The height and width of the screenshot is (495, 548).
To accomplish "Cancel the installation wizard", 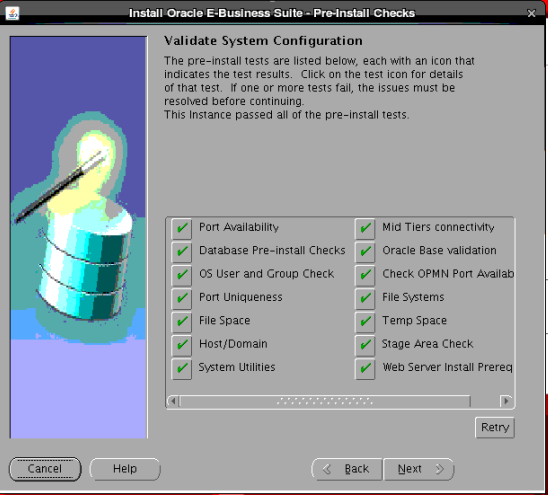I will [45, 469].
